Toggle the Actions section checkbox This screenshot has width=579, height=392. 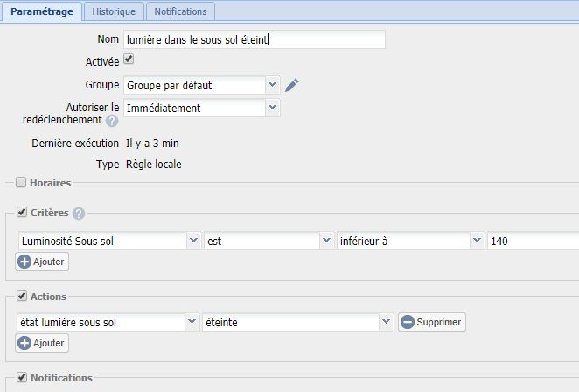[x=21, y=297]
